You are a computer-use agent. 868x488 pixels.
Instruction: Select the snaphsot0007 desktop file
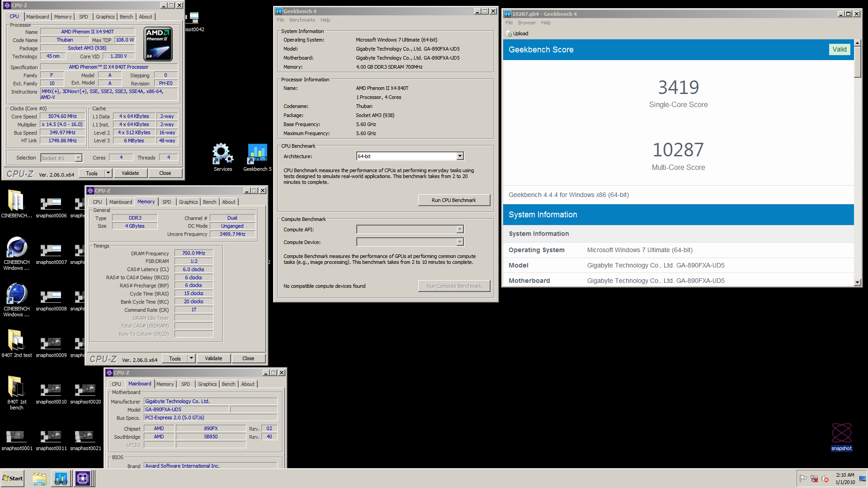[51, 254]
